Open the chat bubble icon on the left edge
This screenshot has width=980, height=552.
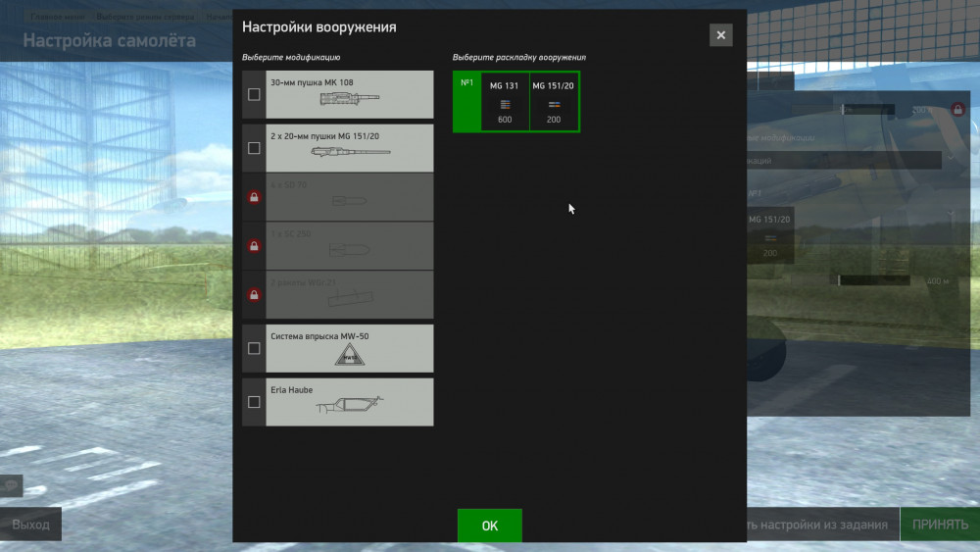(11, 485)
